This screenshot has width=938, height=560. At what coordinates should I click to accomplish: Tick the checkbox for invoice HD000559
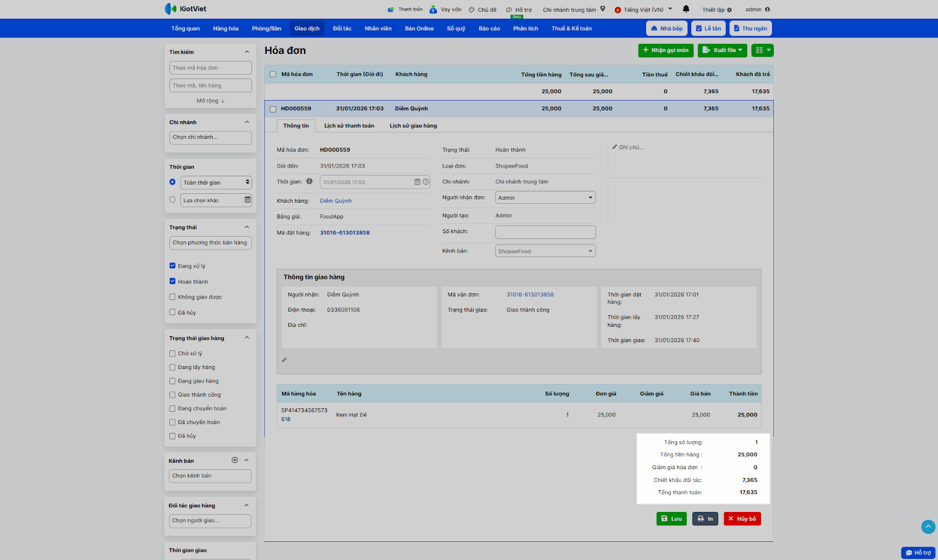pyautogui.click(x=273, y=109)
